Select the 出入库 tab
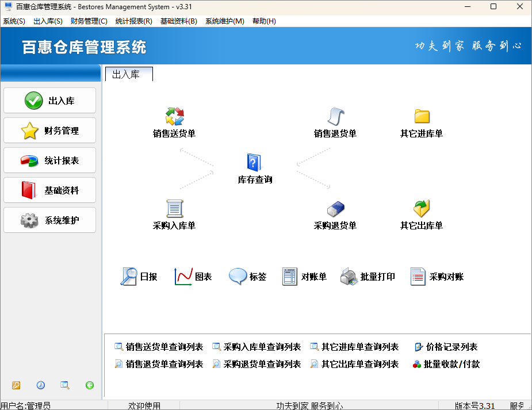The width and height of the screenshot is (532, 410). pos(129,74)
